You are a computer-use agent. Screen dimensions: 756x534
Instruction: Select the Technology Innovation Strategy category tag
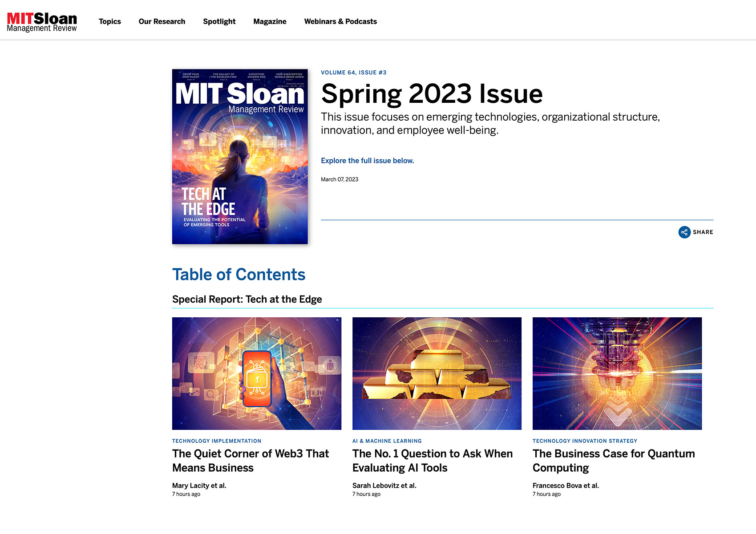tap(585, 441)
